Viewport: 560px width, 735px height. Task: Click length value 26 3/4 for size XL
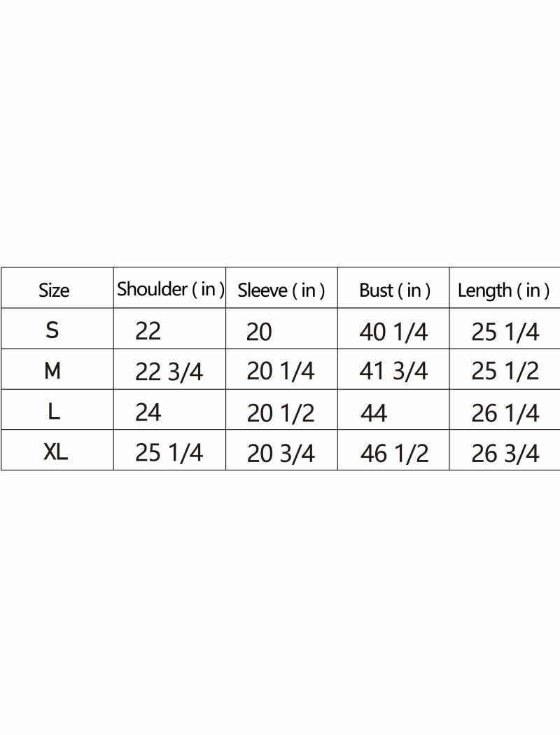point(505,454)
